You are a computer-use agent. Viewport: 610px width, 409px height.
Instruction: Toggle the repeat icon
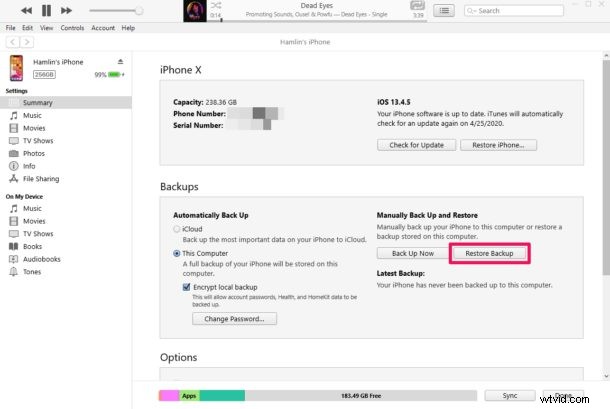417,5
